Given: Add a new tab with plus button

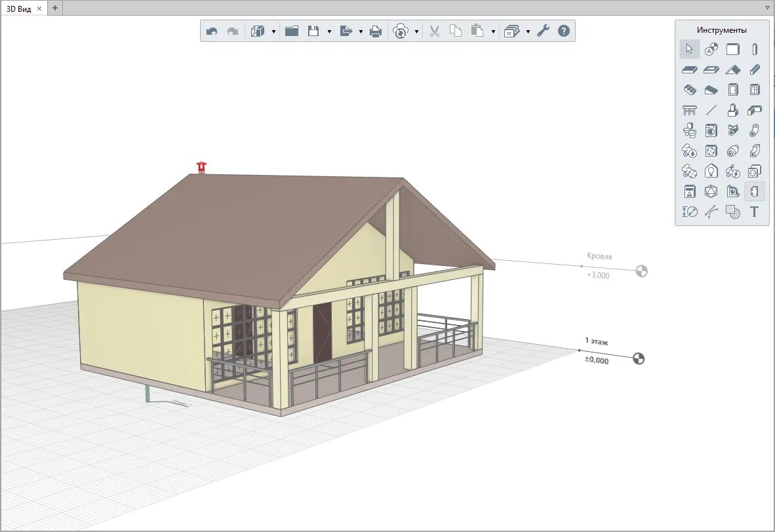Looking at the screenshot, I should pyautogui.click(x=55, y=8).
